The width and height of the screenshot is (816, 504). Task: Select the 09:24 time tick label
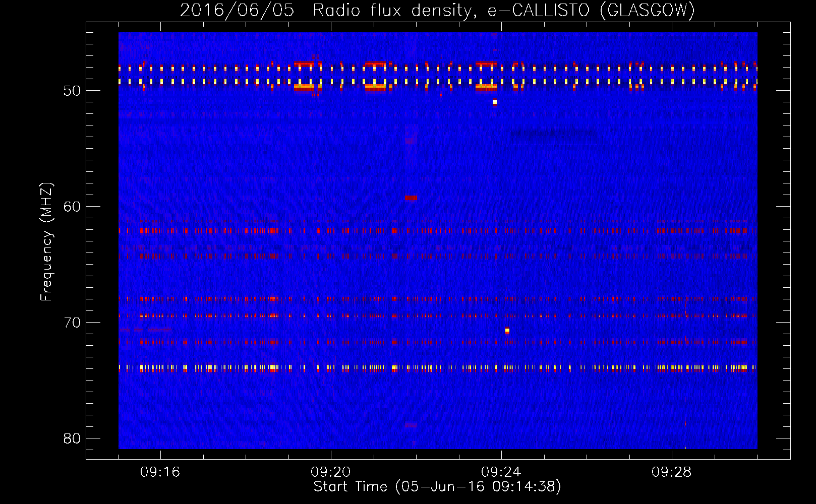click(x=501, y=472)
